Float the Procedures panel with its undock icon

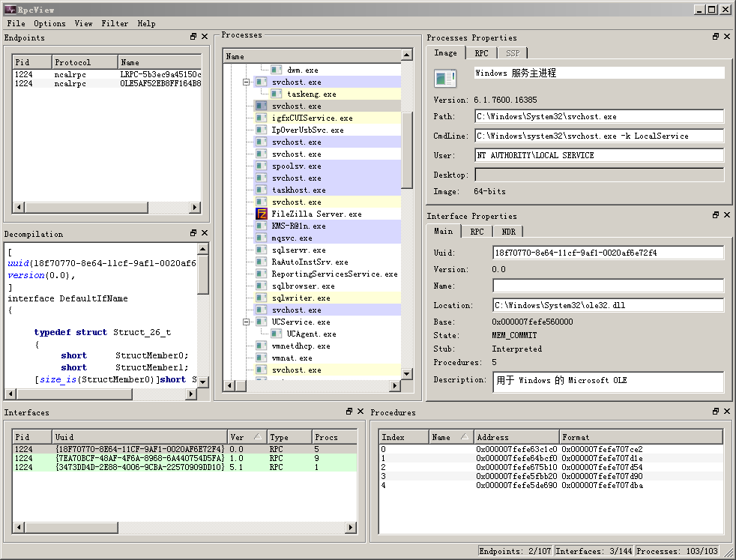[716, 412]
